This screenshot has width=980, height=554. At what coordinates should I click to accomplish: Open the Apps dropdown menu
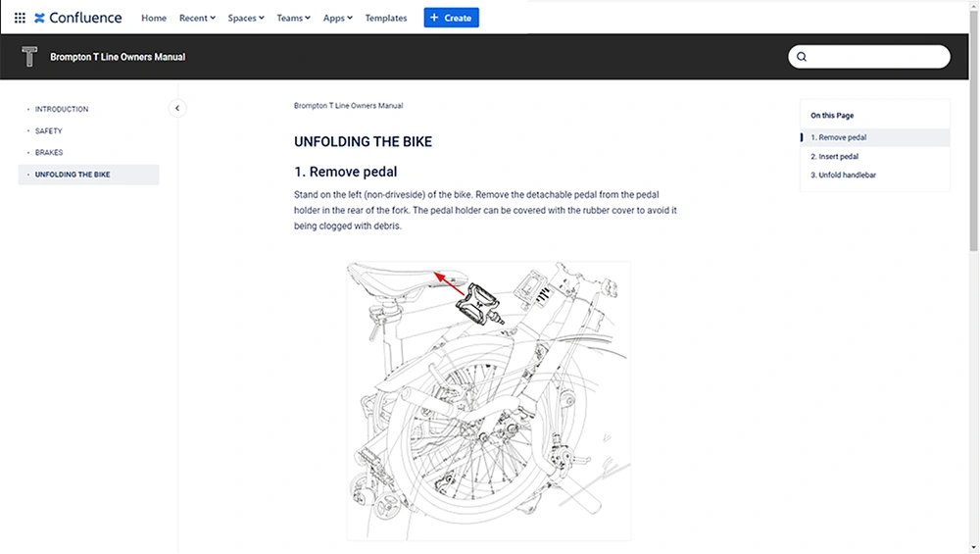click(338, 18)
